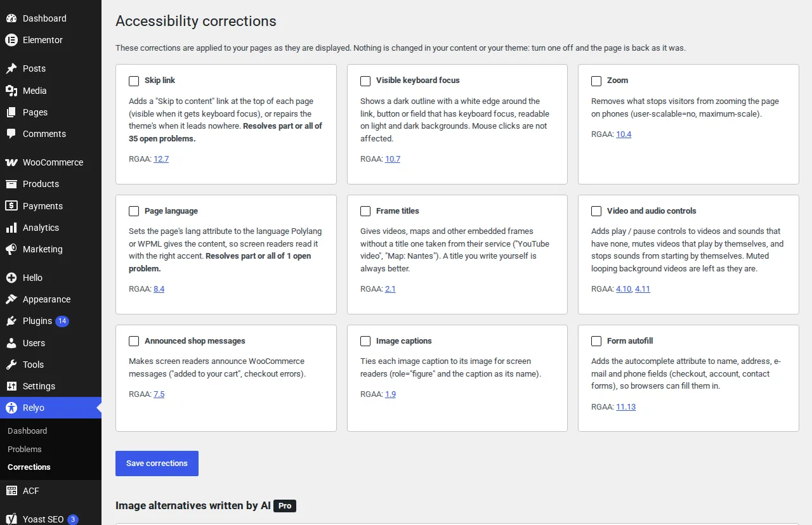Open the Relyo Dashboard submenu item
The height and width of the screenshot is (525, 812).
coord(51,431)
